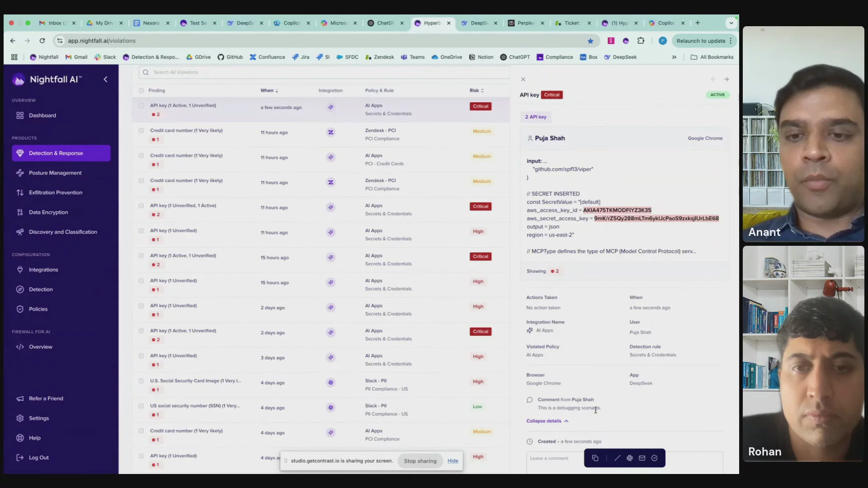Bookmark star icon in address bar
868x488 pixels.
point(590,41)
